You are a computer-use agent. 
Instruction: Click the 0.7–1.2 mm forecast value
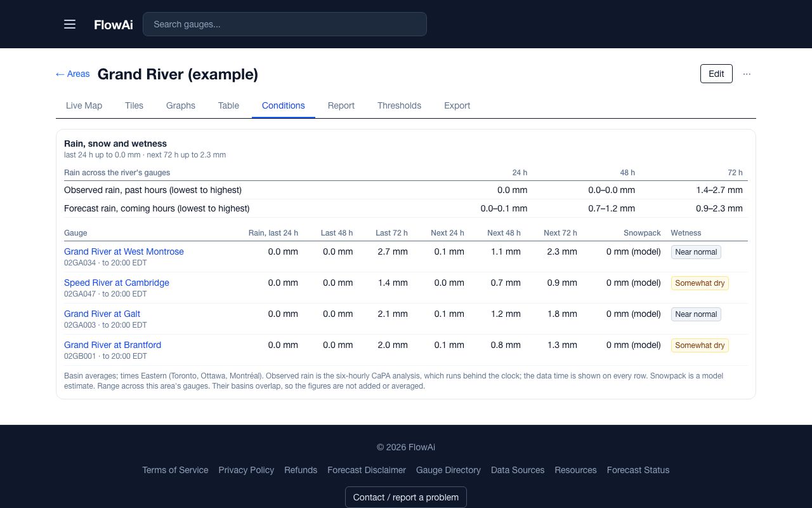(612, 208)
